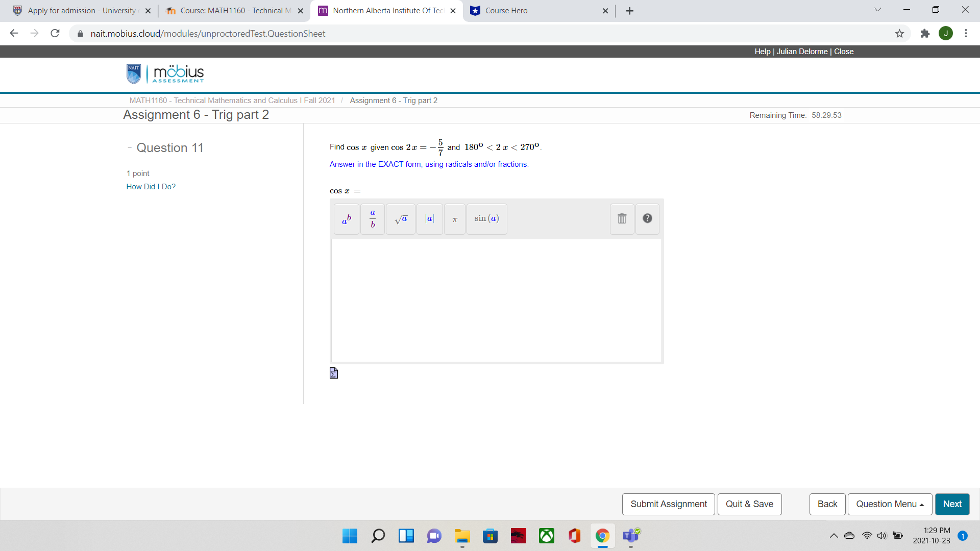
Task: Open the Question Menu dropdown
Action: click(889, 504)
